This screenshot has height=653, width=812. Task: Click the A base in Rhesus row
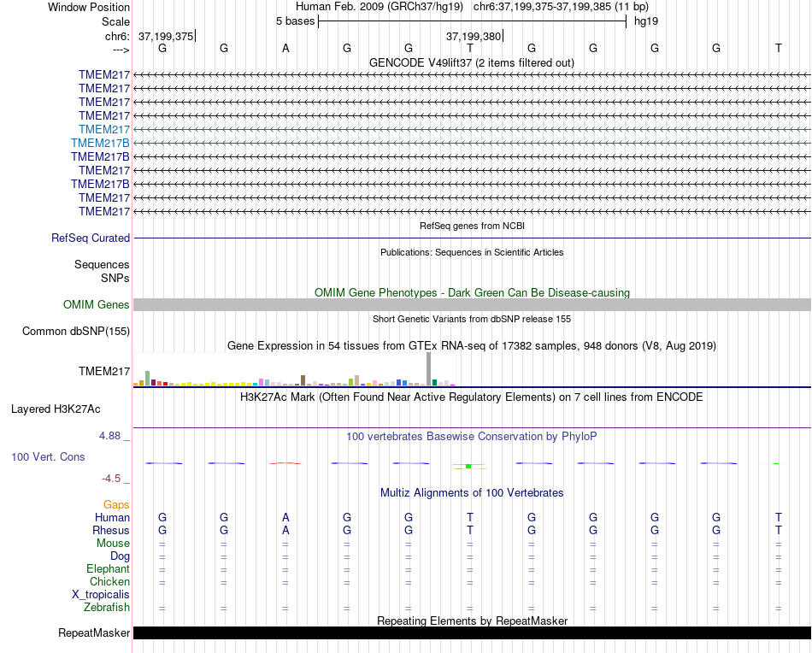pos(285,530)
